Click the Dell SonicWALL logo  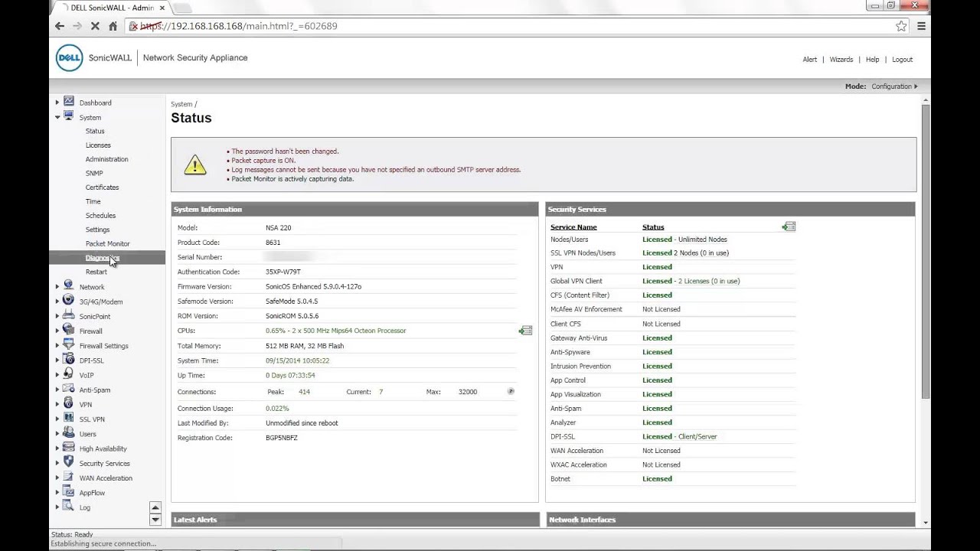click(93, 58)
